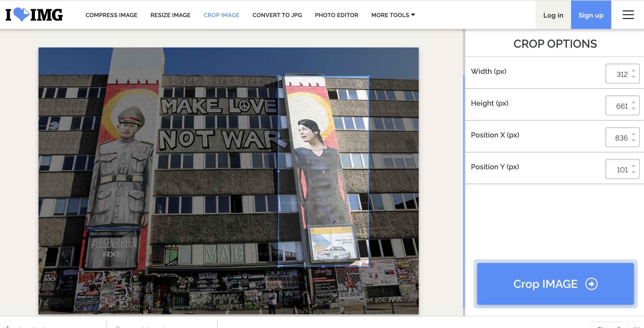
Task: Increase Position Y with the up arrow
Action: pyautogui.click(x=634, y=166)
